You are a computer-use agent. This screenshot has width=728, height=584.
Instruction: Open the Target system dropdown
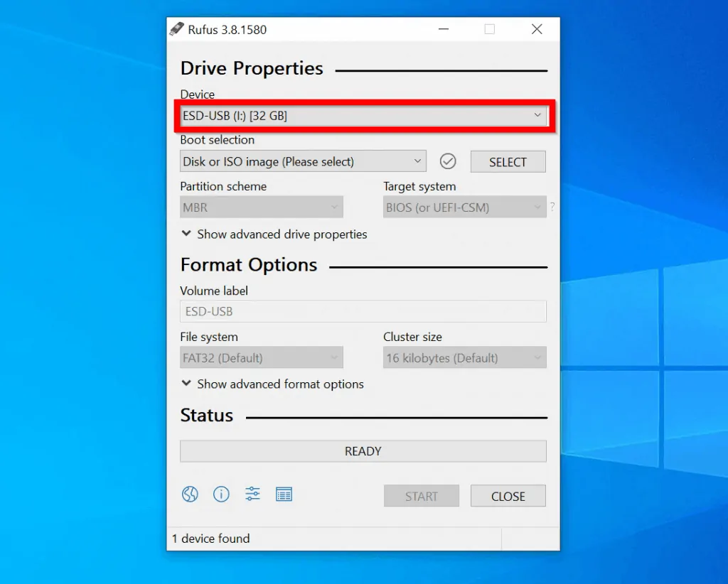tap(465, 207)
